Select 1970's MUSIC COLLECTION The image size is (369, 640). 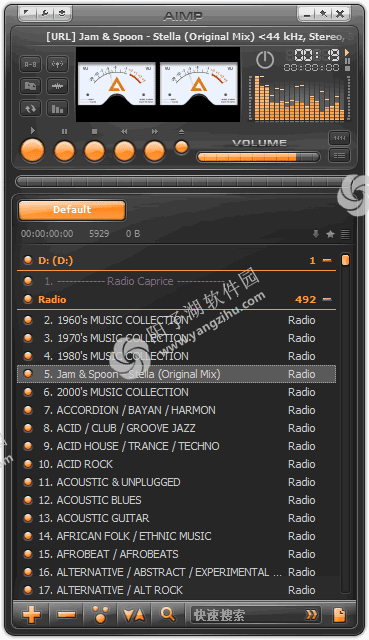[x=176, y=338]
